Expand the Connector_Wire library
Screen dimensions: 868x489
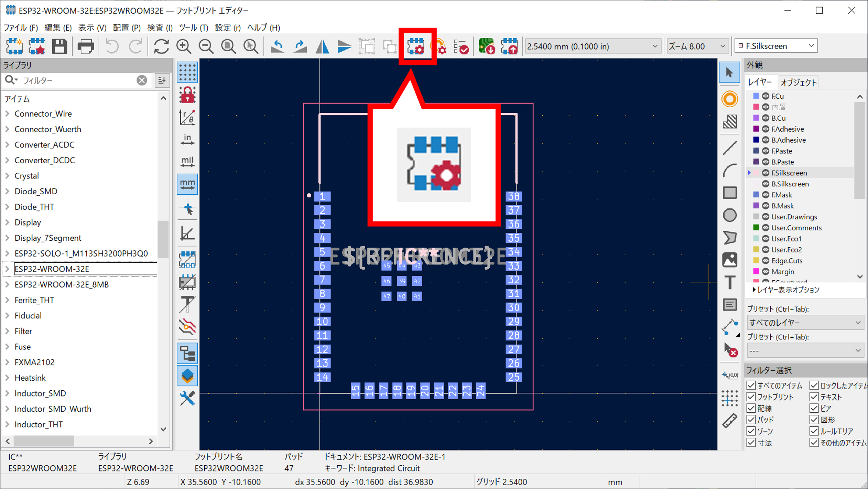7,114
